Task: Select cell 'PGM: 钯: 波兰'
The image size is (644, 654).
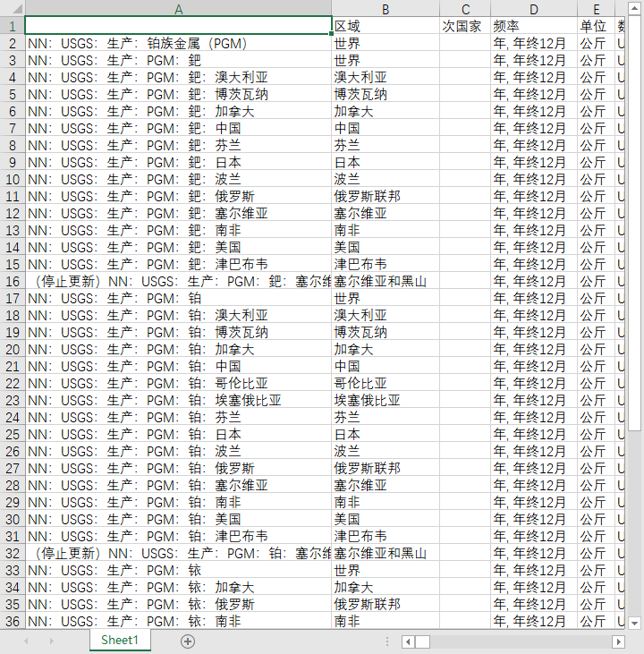Action: [x=179, y=179]
